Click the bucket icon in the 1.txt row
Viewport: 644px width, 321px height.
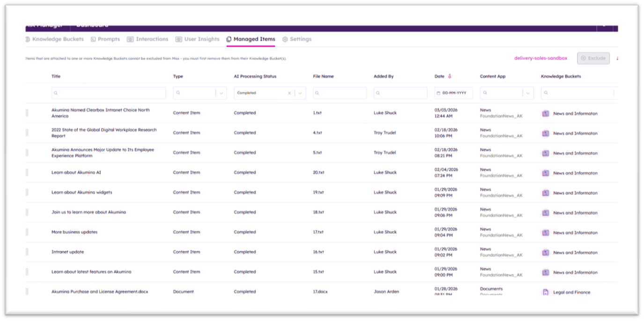tap(546, 113)
